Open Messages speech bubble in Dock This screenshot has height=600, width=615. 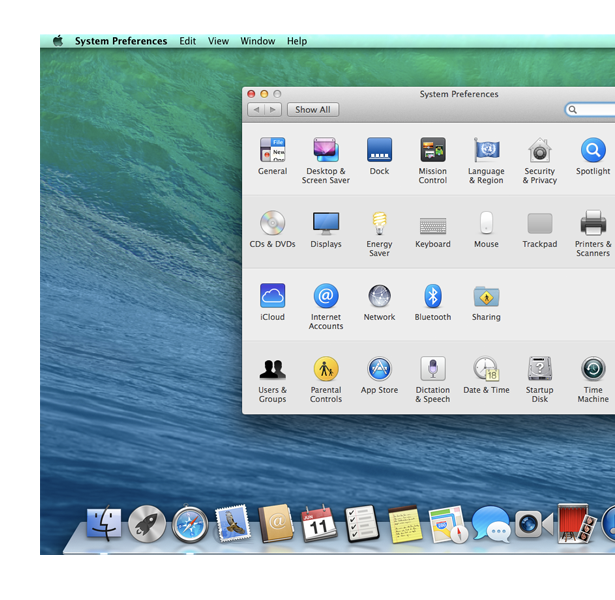[491, 524]
